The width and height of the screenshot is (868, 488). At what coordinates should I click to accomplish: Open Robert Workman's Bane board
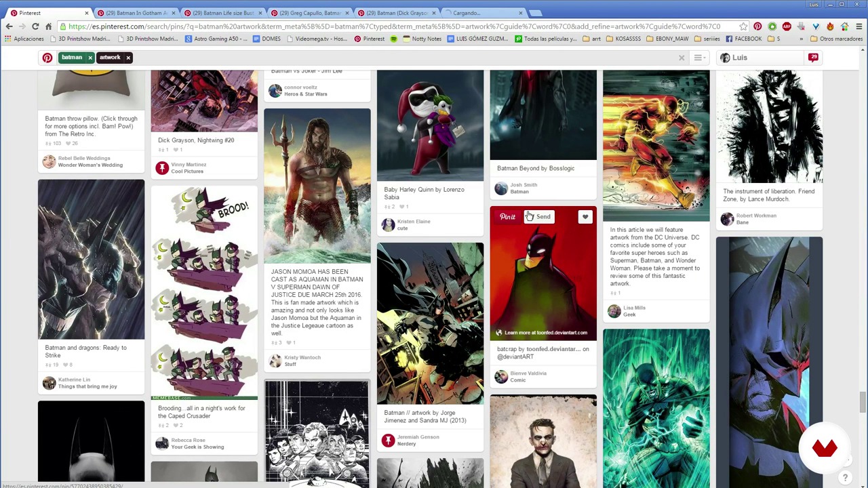pyautogui.click(x=743, y=222)
